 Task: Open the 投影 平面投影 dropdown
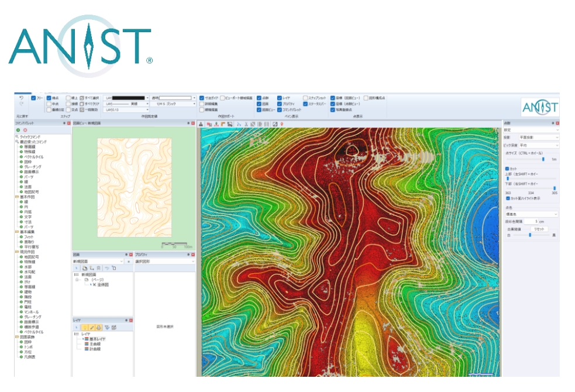click(x=538, y=137)
